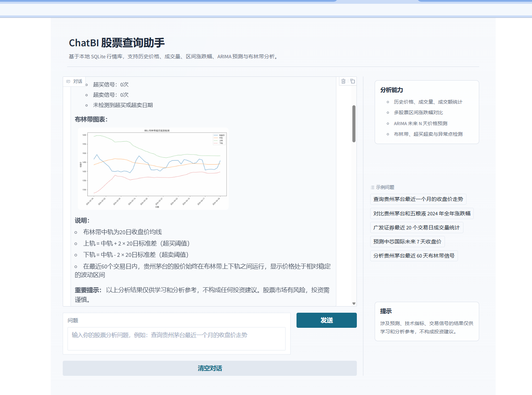
Task: Click the 上轨 formula line
Action: [136, 243]
